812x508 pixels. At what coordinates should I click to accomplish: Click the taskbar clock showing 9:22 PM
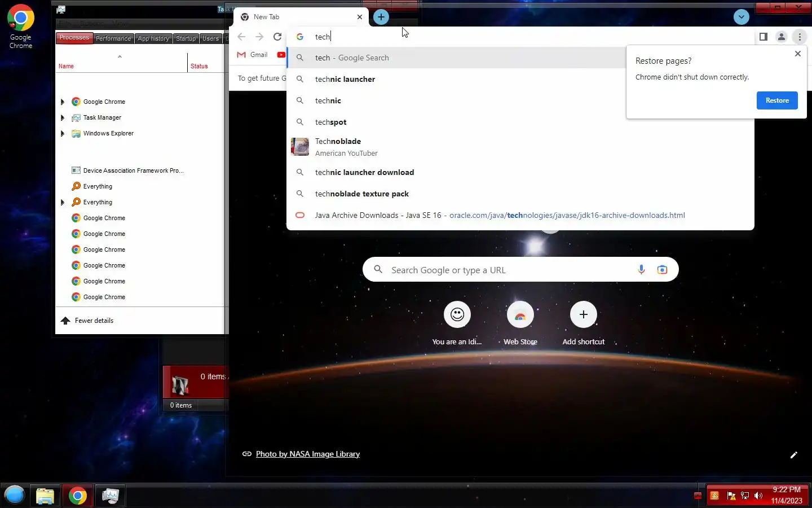click(787, 495)
